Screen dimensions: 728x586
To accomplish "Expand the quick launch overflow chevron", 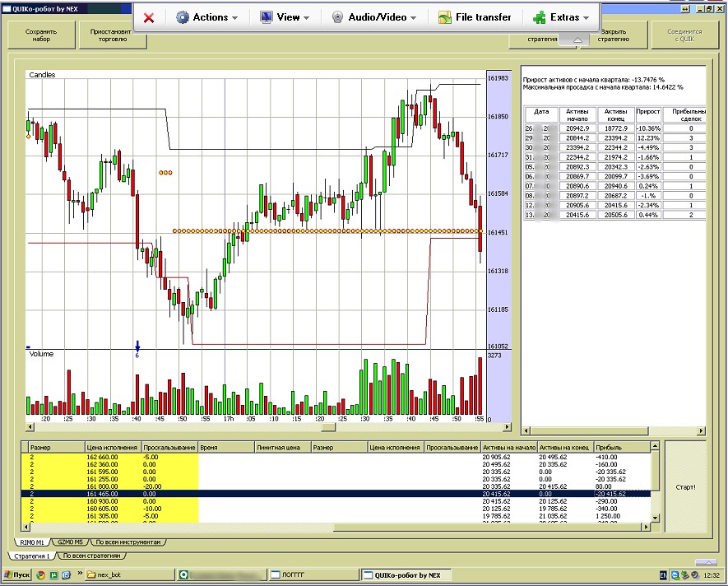I will pyautogui.click(x=80, y=574).
